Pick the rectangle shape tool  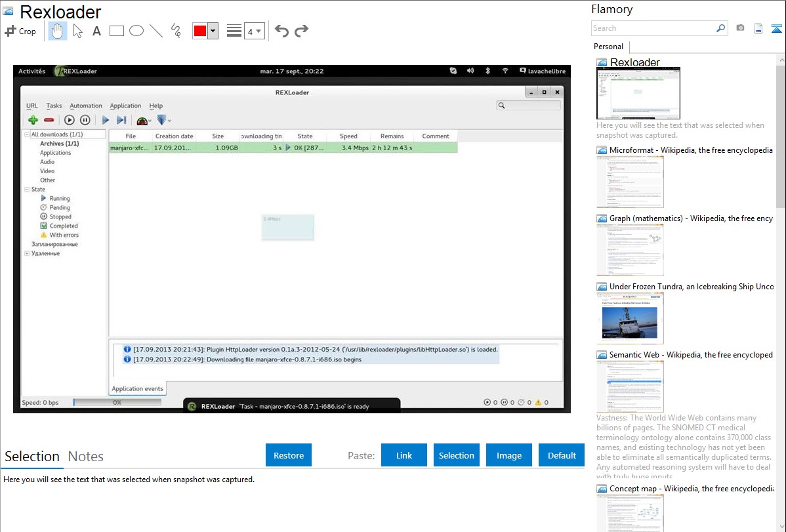tap(117, 31)
